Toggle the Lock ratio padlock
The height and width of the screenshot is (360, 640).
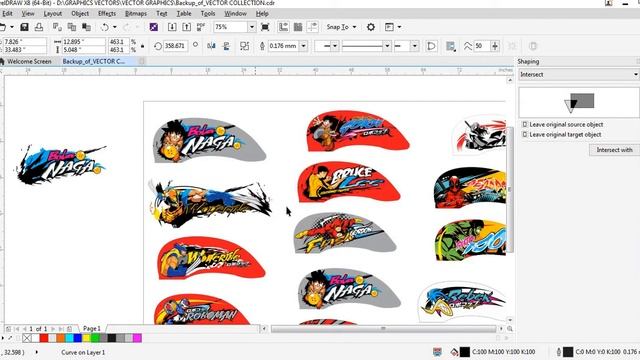(x=142, y=46)
